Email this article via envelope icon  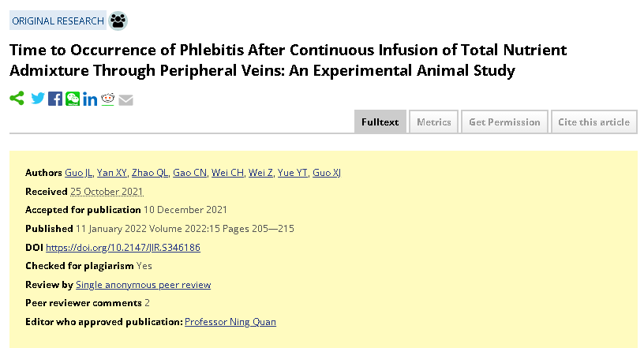(125, 100)
